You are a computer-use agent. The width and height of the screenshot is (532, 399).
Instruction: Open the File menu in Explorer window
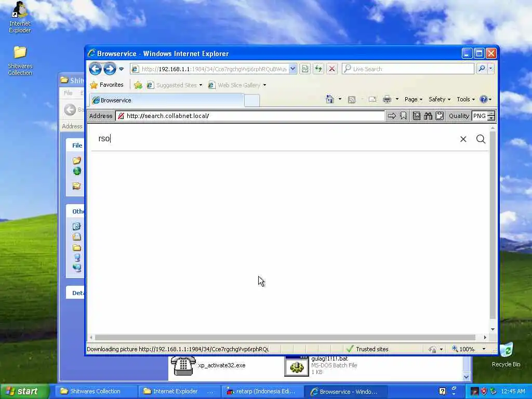pyautogui.click(x=68, y=93)
